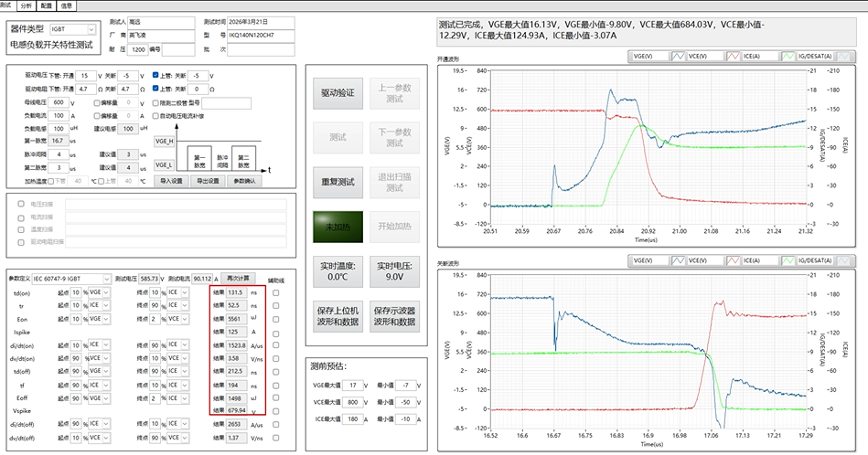Click the 参数确认 button
Viewport: 868px width, 455px height.
244,181
